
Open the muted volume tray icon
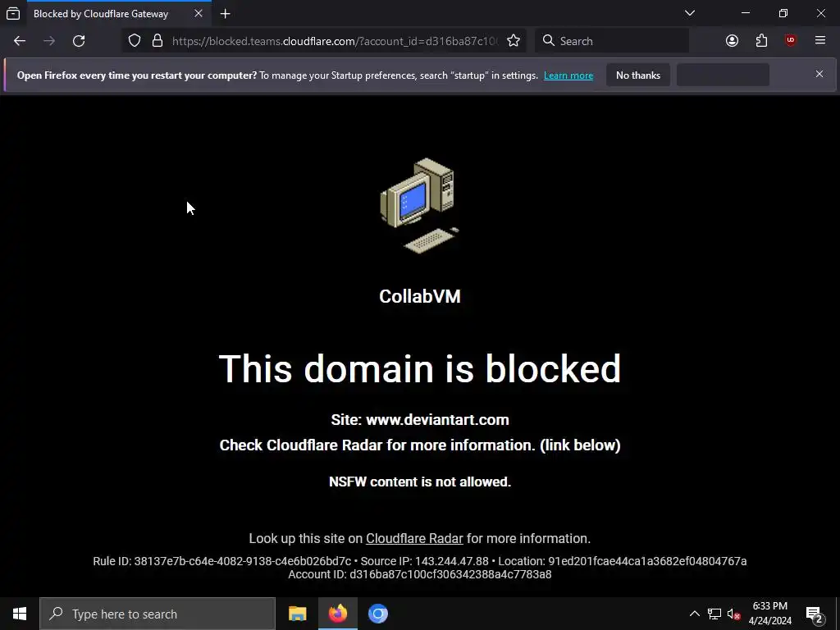click(x=733, y=614)
